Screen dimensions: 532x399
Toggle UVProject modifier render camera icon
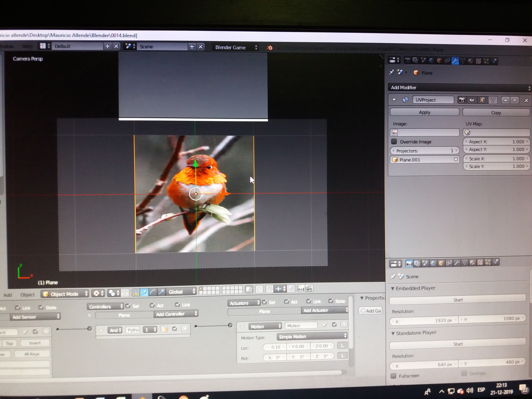[x=462, y=100]
